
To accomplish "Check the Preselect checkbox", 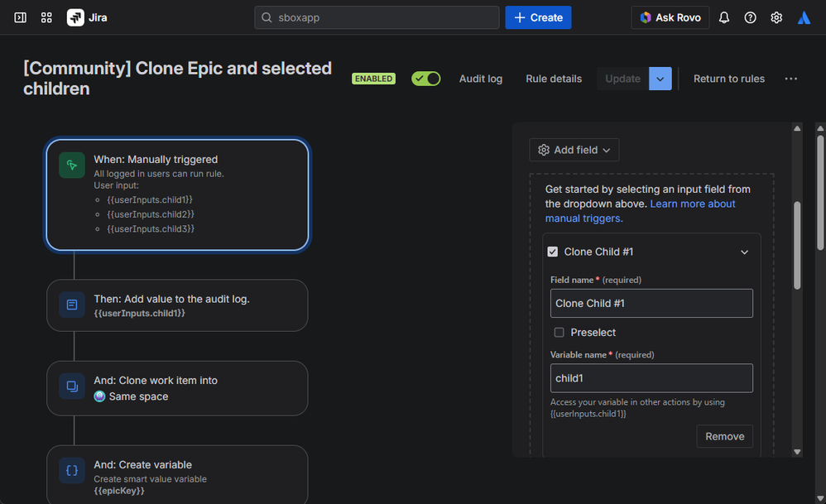I will pos(559,333).
